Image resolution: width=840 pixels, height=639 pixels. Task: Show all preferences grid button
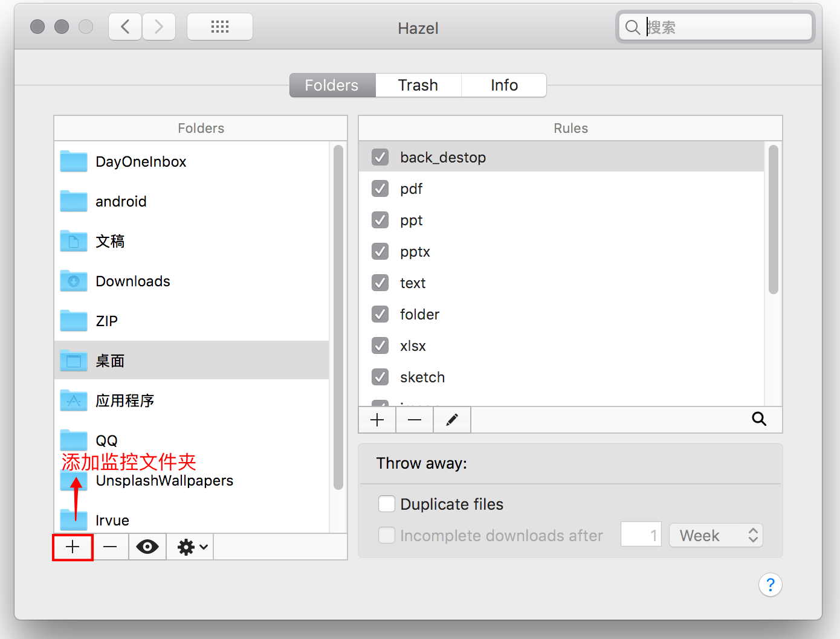coord(220,27)
